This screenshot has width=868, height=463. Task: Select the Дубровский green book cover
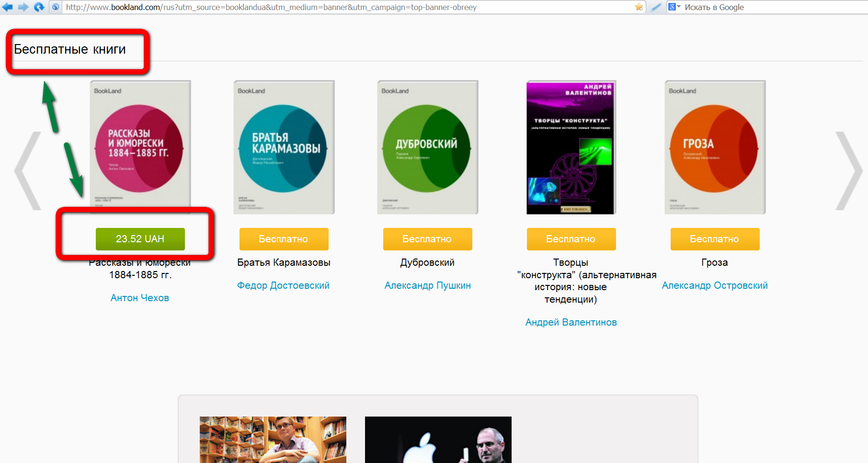click(x=427, y=147)
